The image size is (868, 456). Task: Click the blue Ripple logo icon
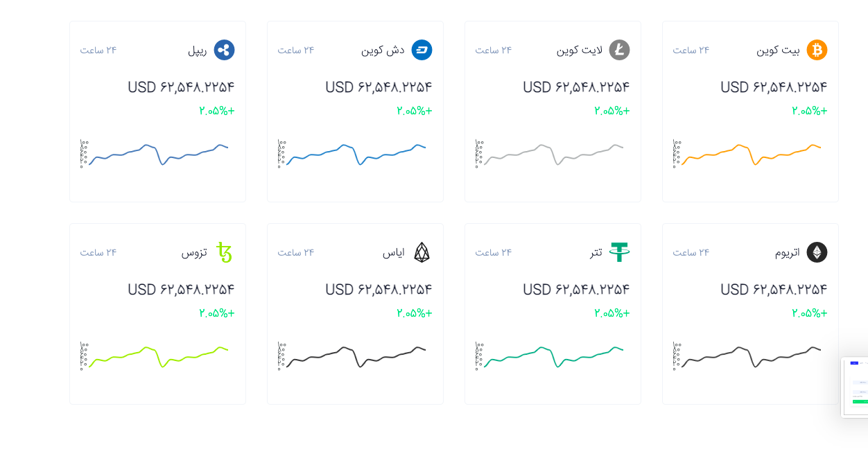click(224, 50)
